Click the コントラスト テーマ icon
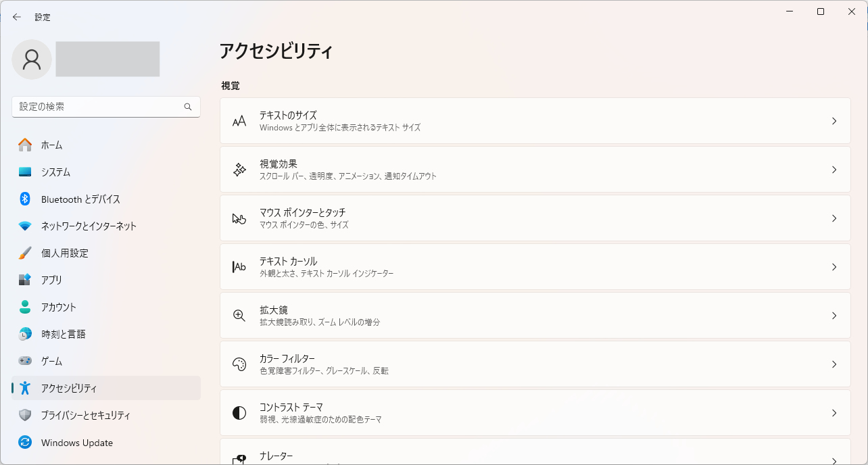The image size is (868, 465). (239, 412)
